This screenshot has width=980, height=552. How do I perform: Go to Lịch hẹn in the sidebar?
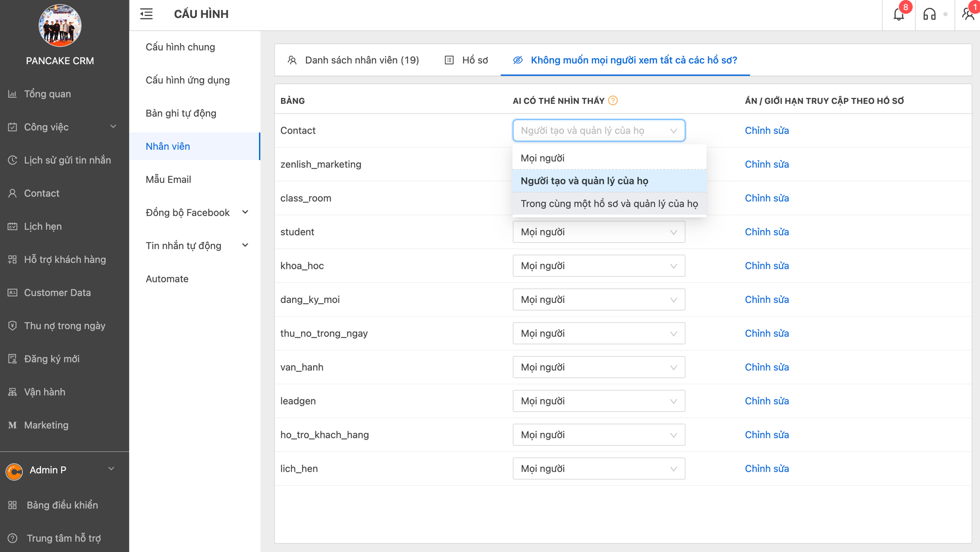tap(43, 226)
